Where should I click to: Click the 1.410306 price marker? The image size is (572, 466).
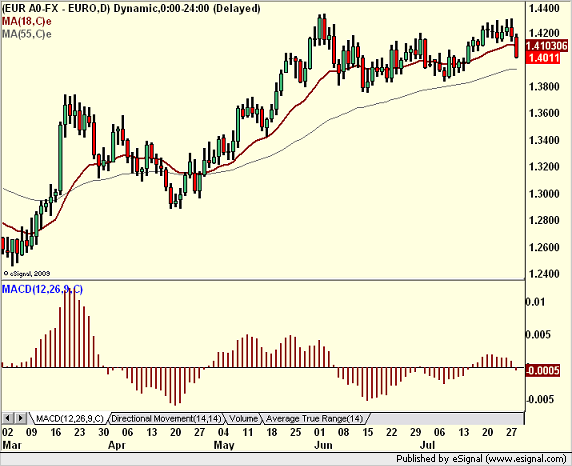tap(546, 46)
